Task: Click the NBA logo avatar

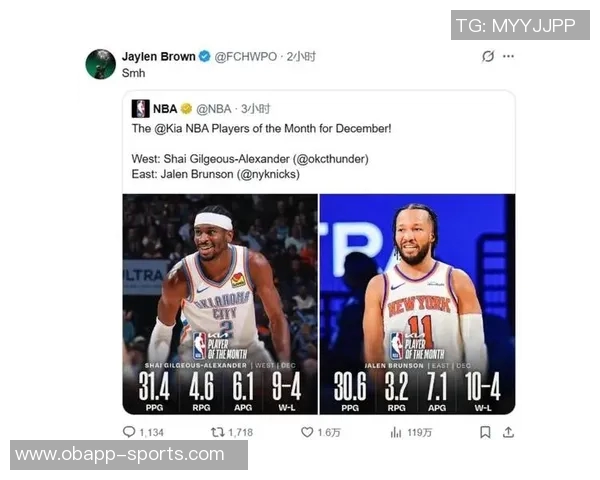Action: point(140,109)
